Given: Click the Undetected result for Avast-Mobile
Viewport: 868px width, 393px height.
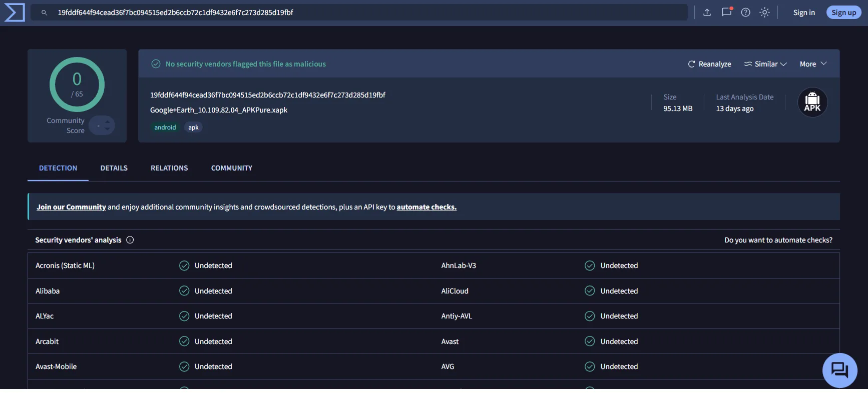Looking at the screenshot, I should pyautogui.click(x=213, y=366).
